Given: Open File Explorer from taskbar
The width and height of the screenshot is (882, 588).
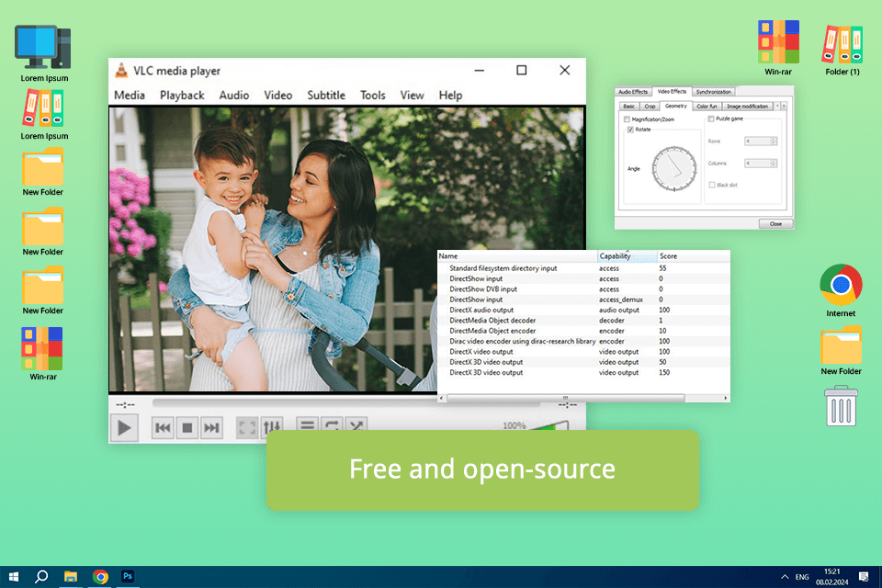Looking at the screenshot, I should point(71,577).
